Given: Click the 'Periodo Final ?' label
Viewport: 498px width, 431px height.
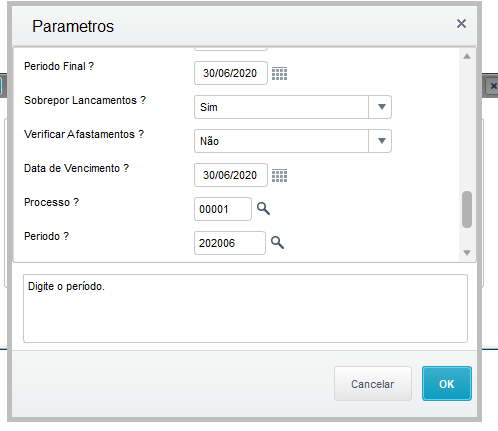Looking at the screenshot, I should [x=59, y=66].
